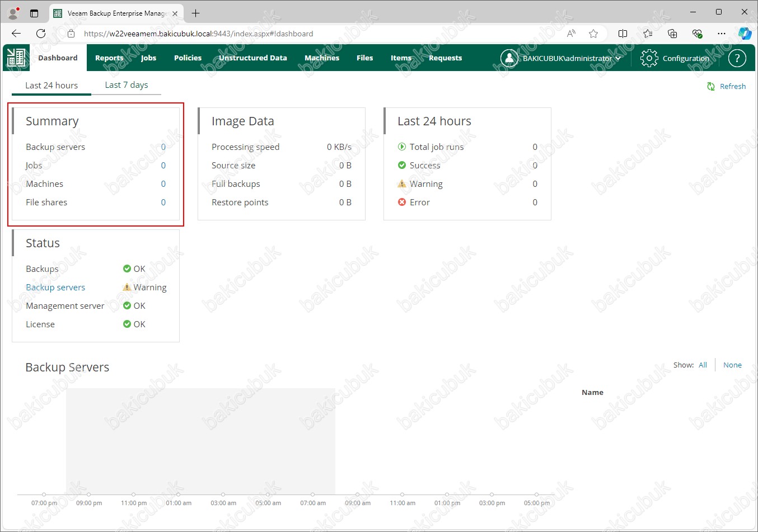Click the user avatar icon
The height and width of the screenshot is (532, 758).
tap(509, 58)
